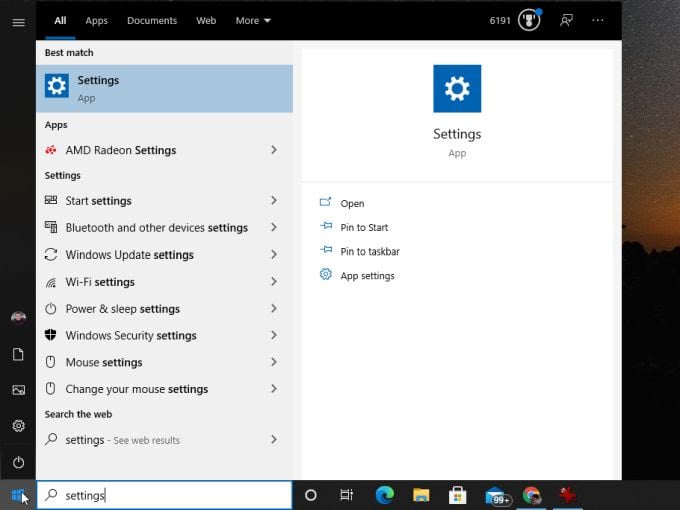Open the Documents icon in the sidebar
Viewport: 680px width, 510px height.
tap(18, 354)
